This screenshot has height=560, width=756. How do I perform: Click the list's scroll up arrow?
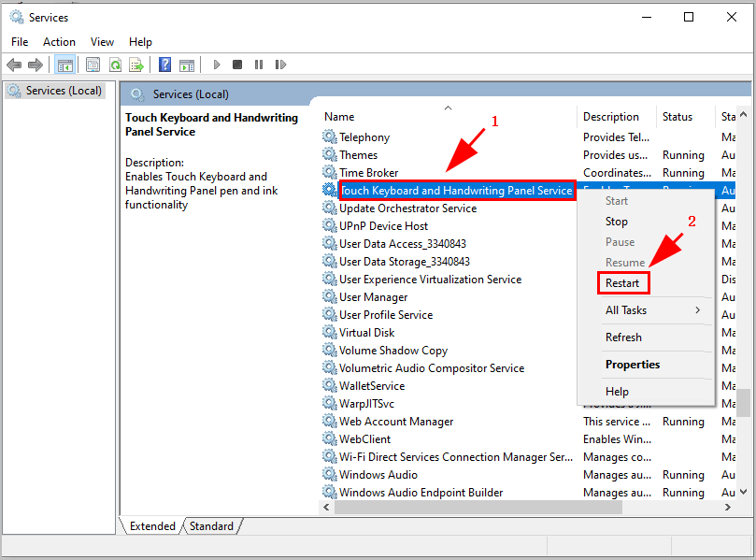(744, 114)
